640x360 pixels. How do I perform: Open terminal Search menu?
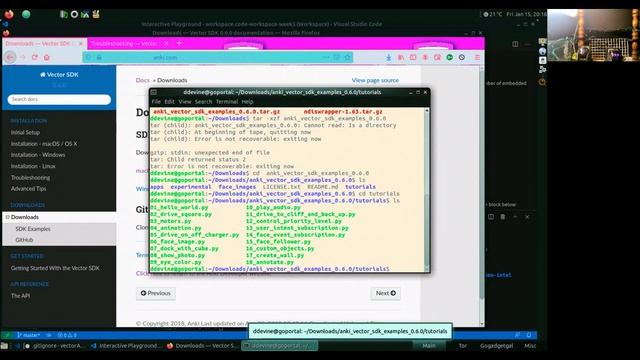[203, 102]
